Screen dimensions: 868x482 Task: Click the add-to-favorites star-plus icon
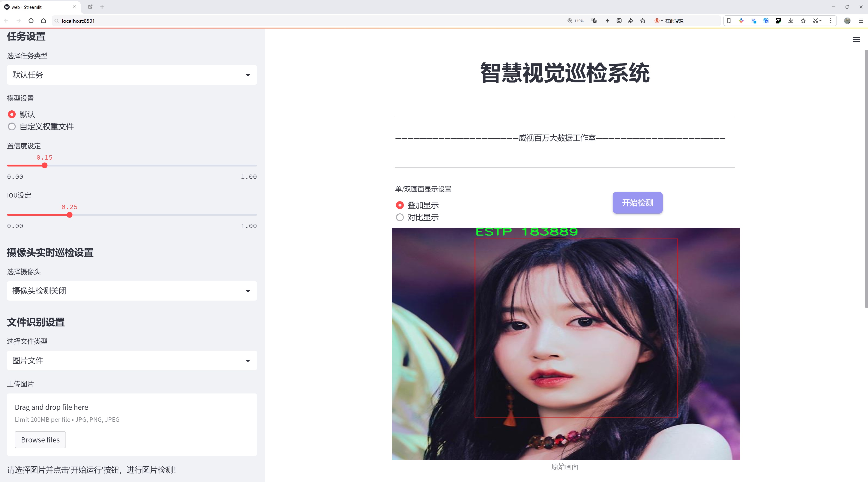coord(643,21)
